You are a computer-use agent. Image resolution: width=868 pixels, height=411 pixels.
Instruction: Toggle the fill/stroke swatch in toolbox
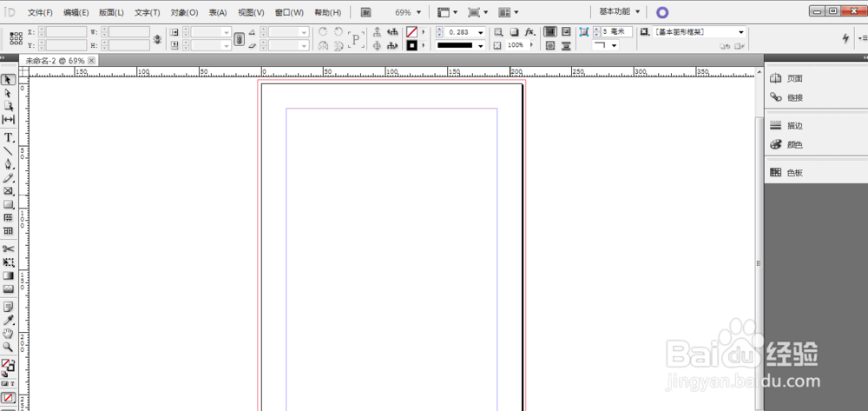point(8,366)
